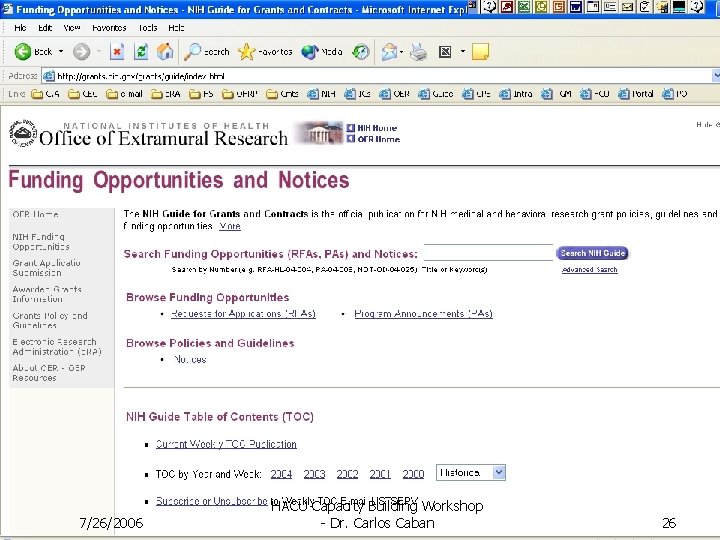Click the NIH logo seal

coord(23,133)
